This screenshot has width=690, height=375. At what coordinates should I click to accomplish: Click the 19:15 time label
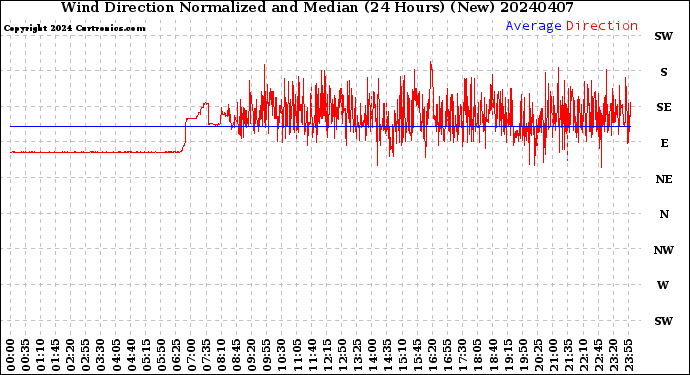click(x=508, y=355)
